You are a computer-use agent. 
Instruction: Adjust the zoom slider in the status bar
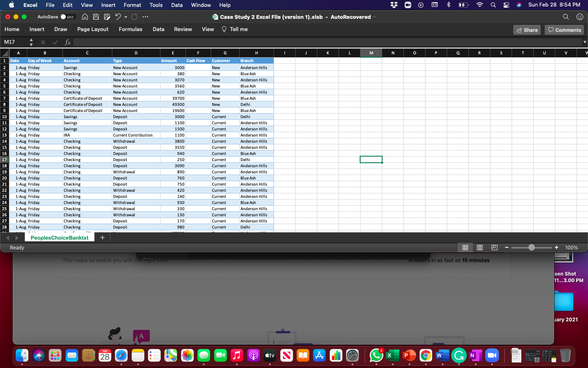(532, 247)
